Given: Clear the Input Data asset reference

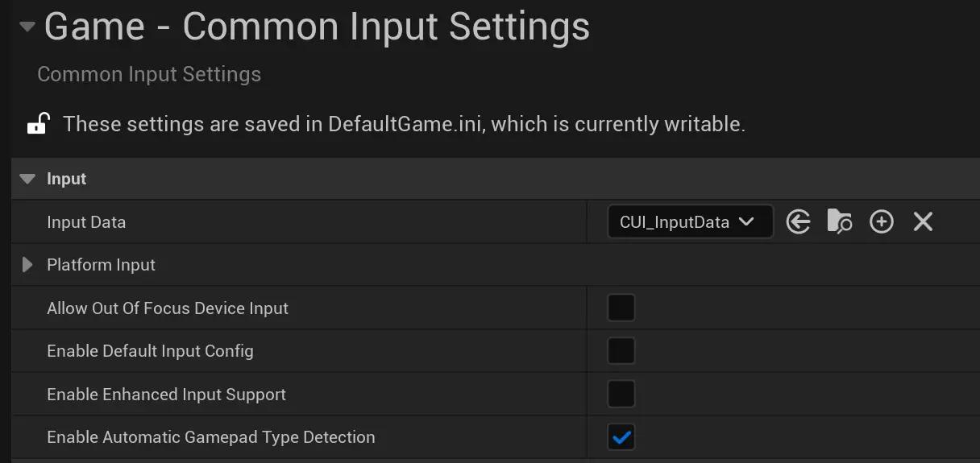Looking at the screenshot, I should [x=923, y=221].
